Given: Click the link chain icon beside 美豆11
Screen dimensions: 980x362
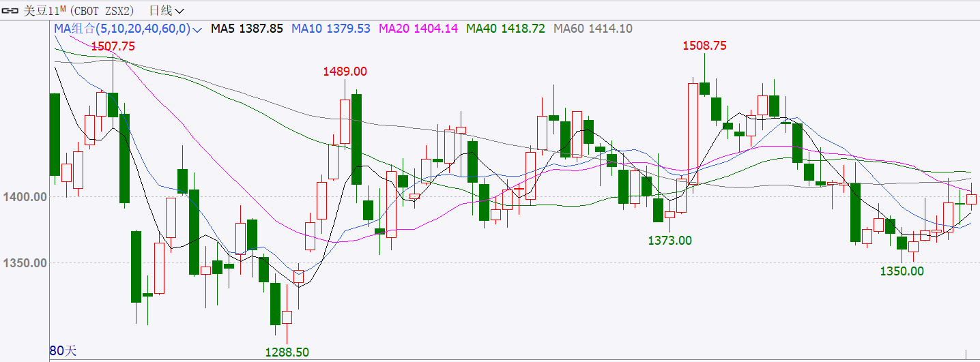Looking at the screenshot, I should tap(11, 10).
